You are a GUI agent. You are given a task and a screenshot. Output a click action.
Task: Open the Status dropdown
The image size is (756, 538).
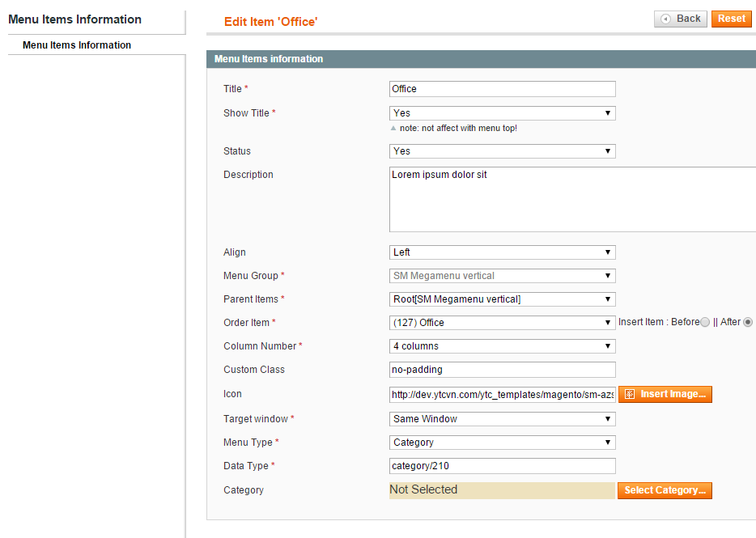coord(503,151)
